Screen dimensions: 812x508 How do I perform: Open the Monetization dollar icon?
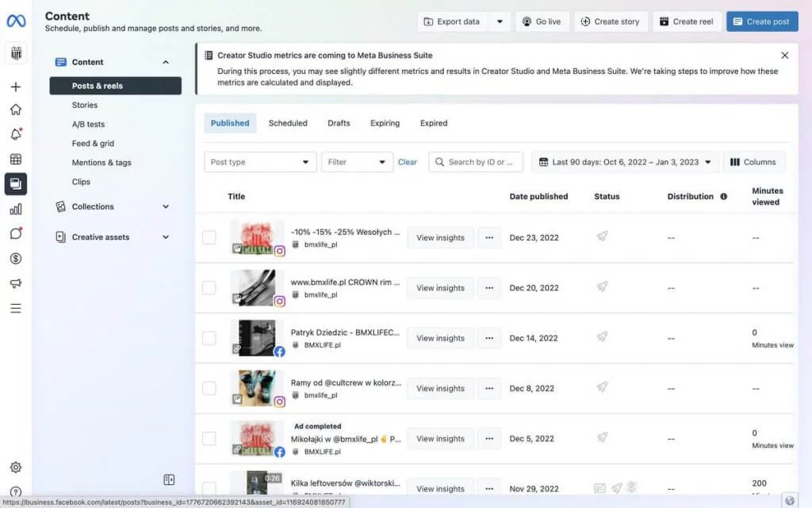click(x=15, y=259)
